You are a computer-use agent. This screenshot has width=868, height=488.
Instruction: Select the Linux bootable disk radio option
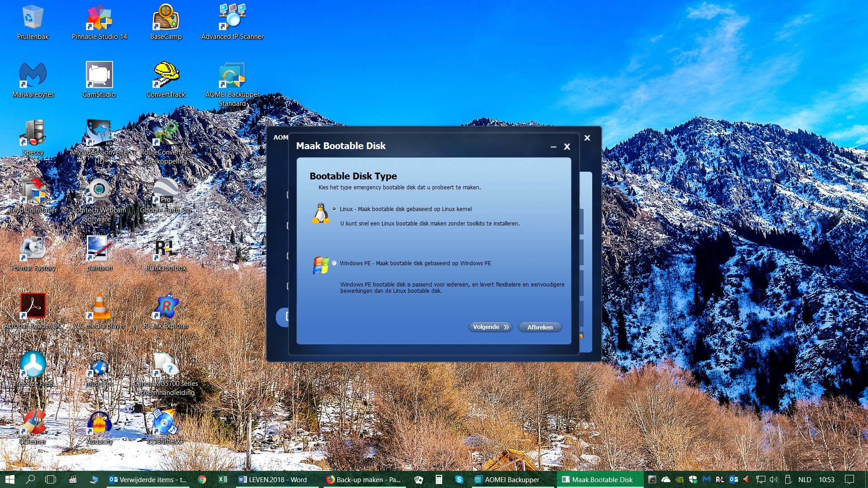click(334, 209)
